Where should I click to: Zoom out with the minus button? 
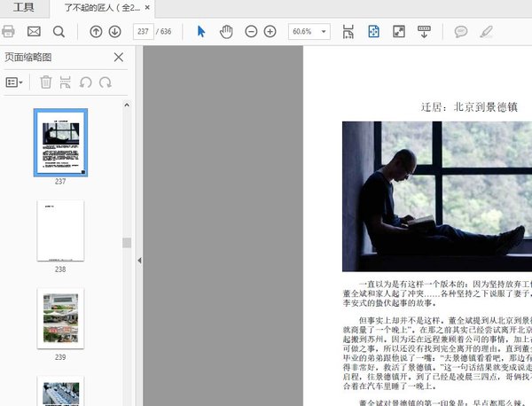[x=251, y=32]
